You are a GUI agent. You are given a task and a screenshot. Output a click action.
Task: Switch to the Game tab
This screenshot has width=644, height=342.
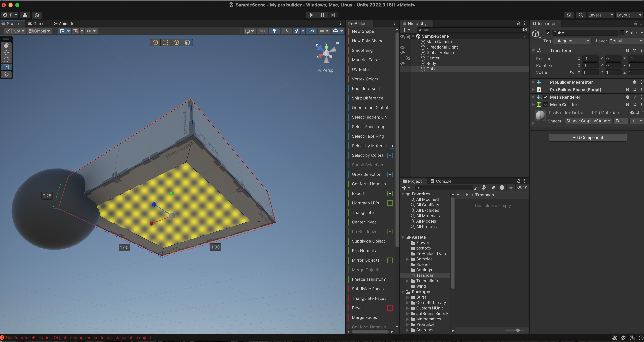[36, 24]
